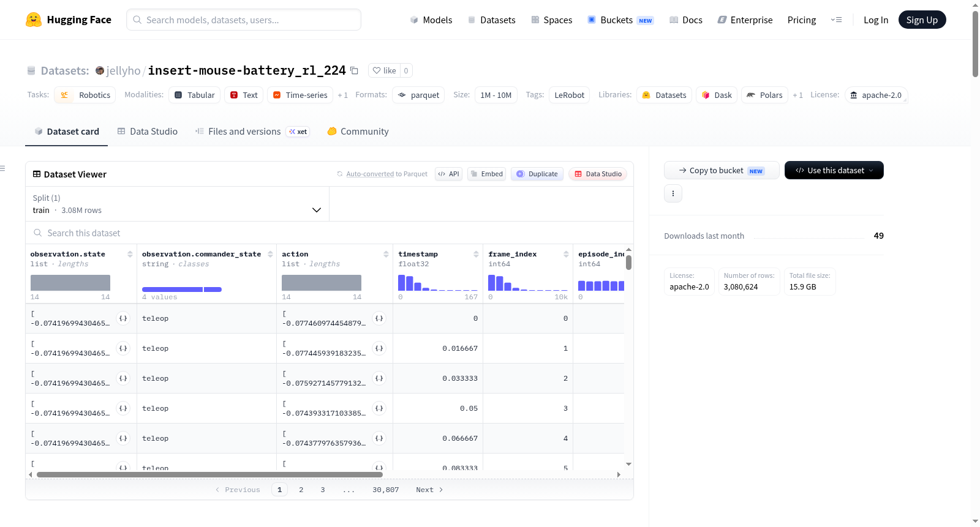Expand JSON braces icon in first action row

click(x=379, y=318)
